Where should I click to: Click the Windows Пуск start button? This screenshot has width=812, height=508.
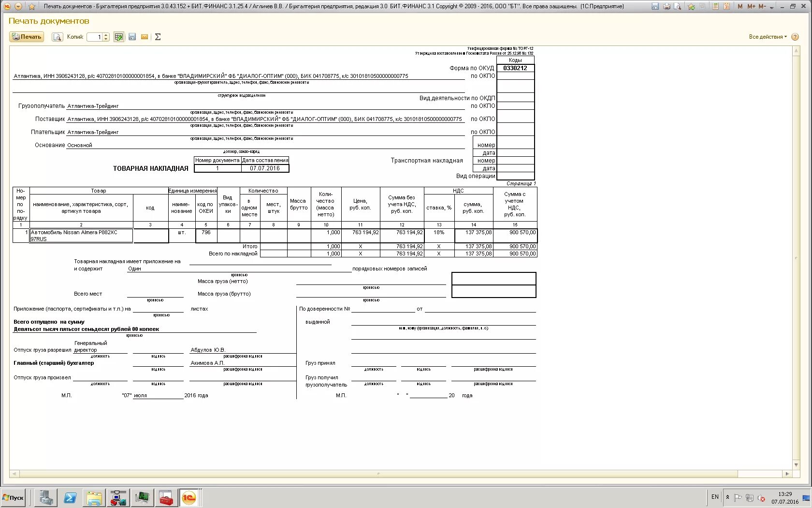coord(14,497)
